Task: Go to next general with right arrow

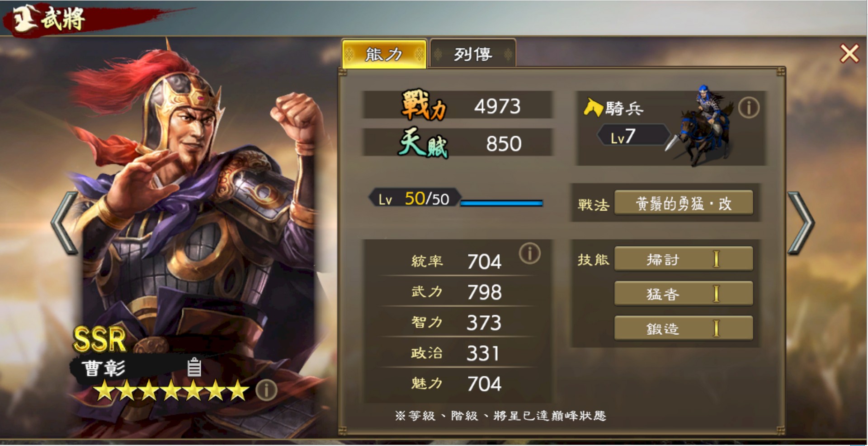Action: click(801, 223)
